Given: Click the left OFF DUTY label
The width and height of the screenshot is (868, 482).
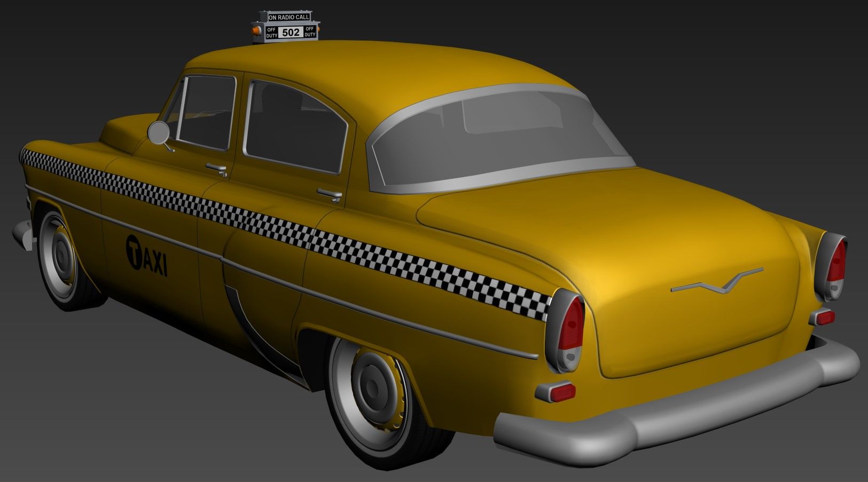Looking at the screenshot, I should (x=272, y=33).
